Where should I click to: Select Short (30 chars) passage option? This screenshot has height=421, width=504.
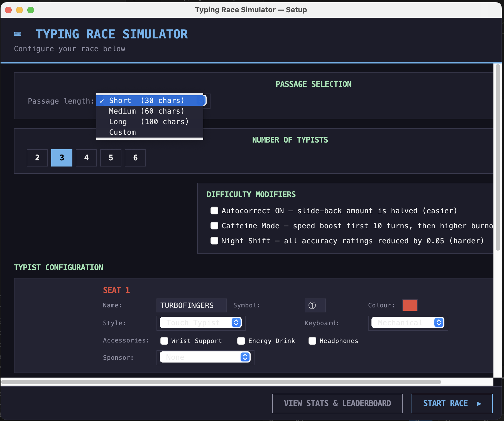pyautogui.click(x=150, y=101)
